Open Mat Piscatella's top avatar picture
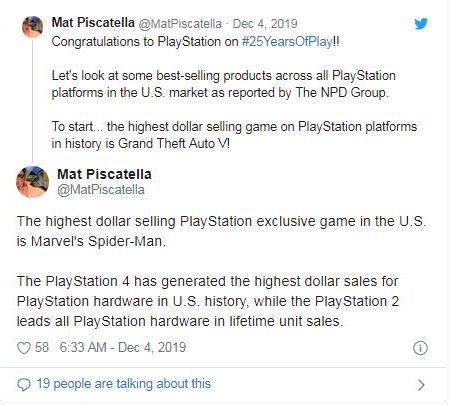The image size is (449, 405). pyautogui.click(x=32, y=27)
